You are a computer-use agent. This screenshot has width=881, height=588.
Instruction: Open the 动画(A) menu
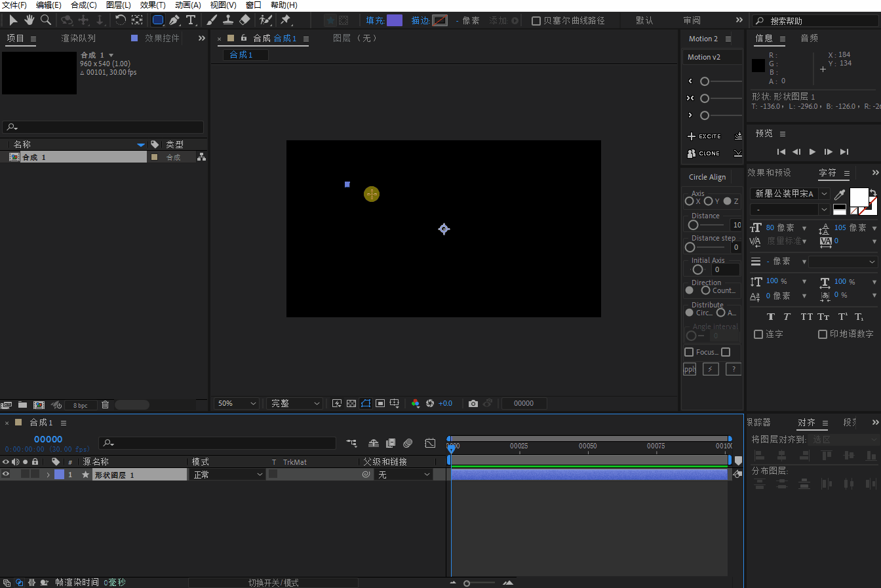point(187,5)
